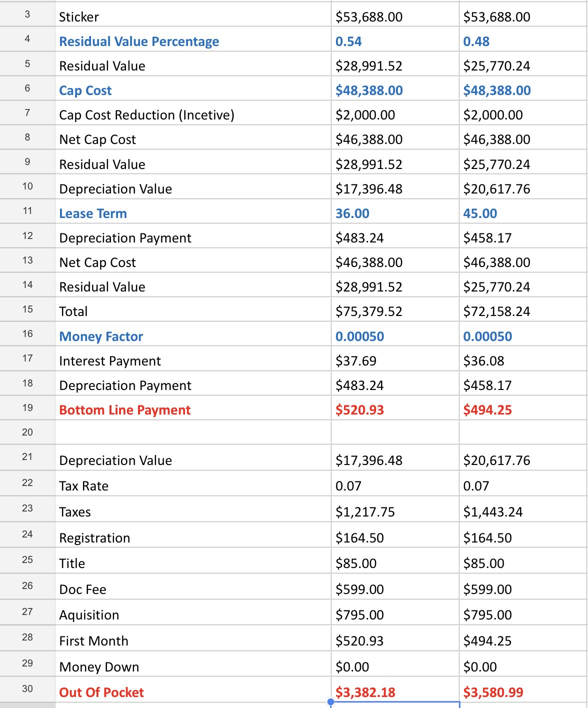This screenshot has width=588, height=708.
Task: Click the Total $72,158.24 cell
Action: 523,310
